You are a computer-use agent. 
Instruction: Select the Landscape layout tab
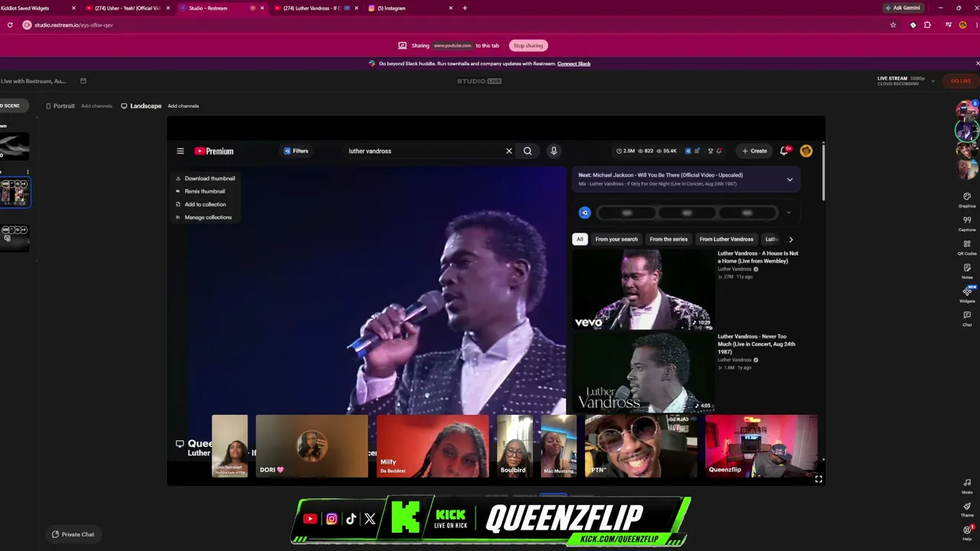pos(142,106)
